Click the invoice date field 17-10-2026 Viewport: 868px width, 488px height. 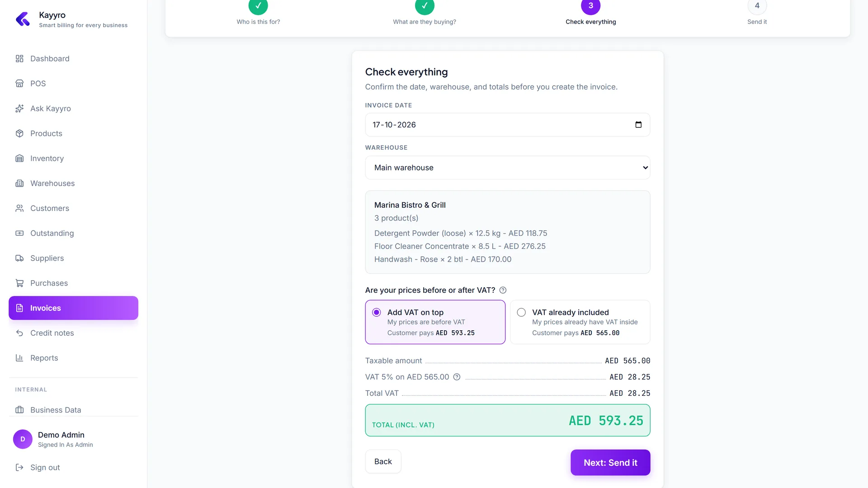[508, 125]
